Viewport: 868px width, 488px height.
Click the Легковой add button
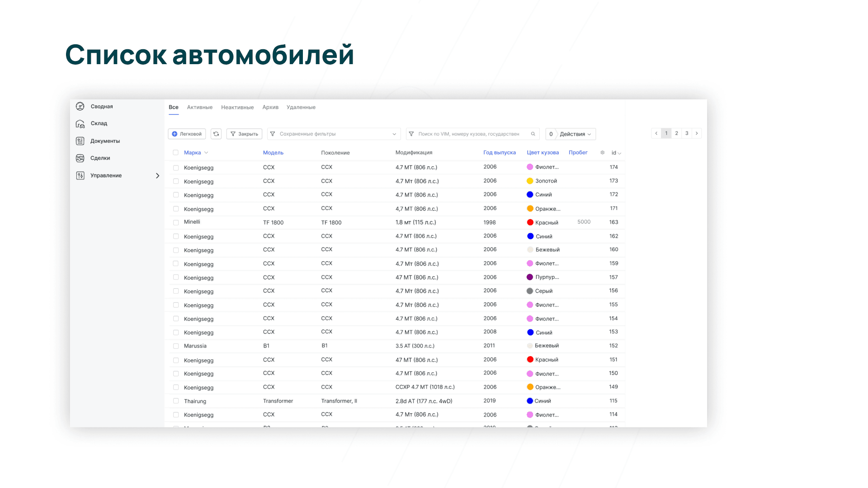pos(187,134)
